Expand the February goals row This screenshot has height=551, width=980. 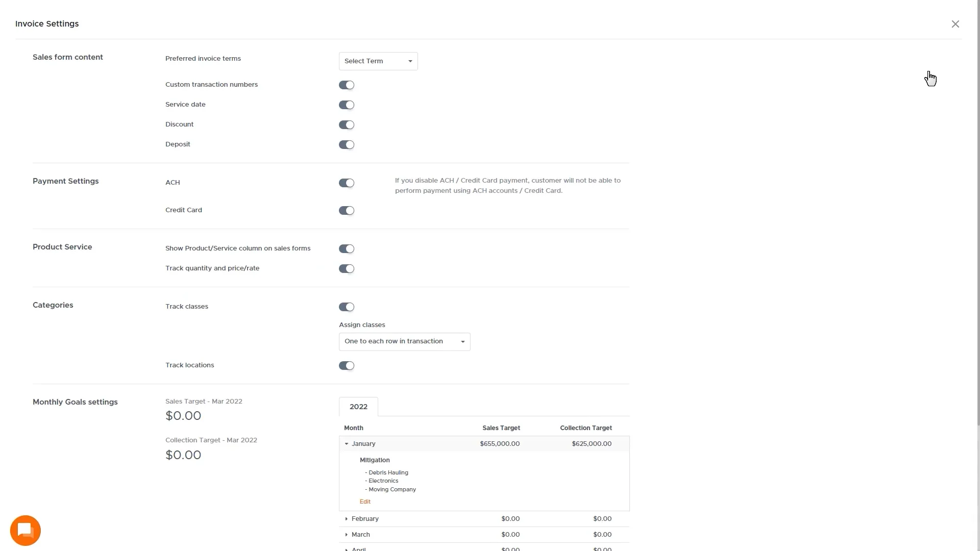(347, 518)
